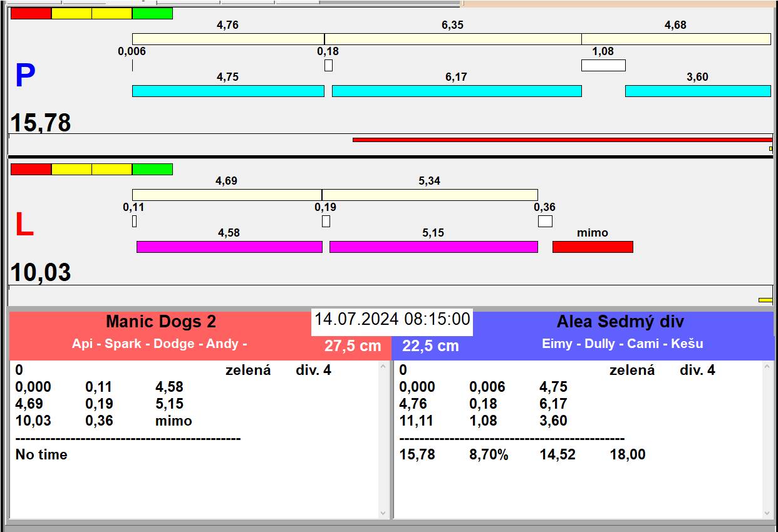Viewport: 778px width, 532px height.
Task: Select the cream bar under the 4,68 label
Action: (676, 39)
